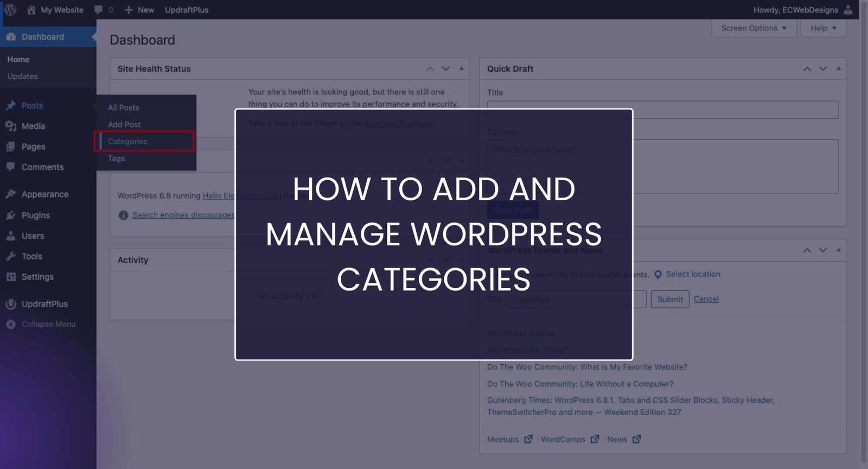Screen dimensions: 868x469
Task: Open Tags from Posts submenu
Action: [x=116, y=158]
